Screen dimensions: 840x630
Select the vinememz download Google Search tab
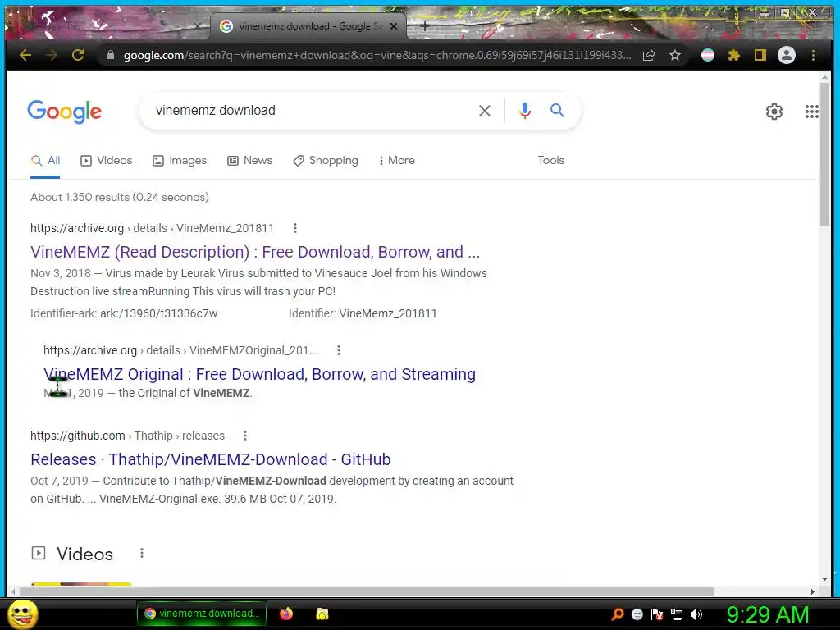point(308,26)
